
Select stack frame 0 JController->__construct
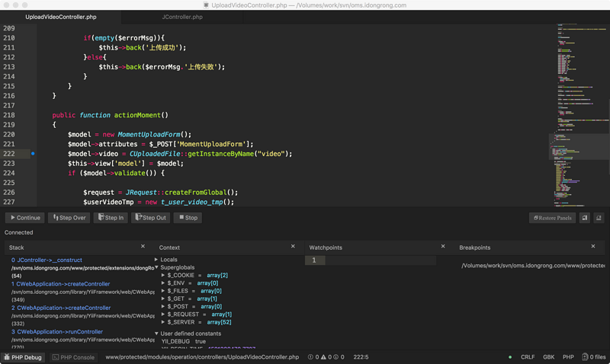click(47, 260)
